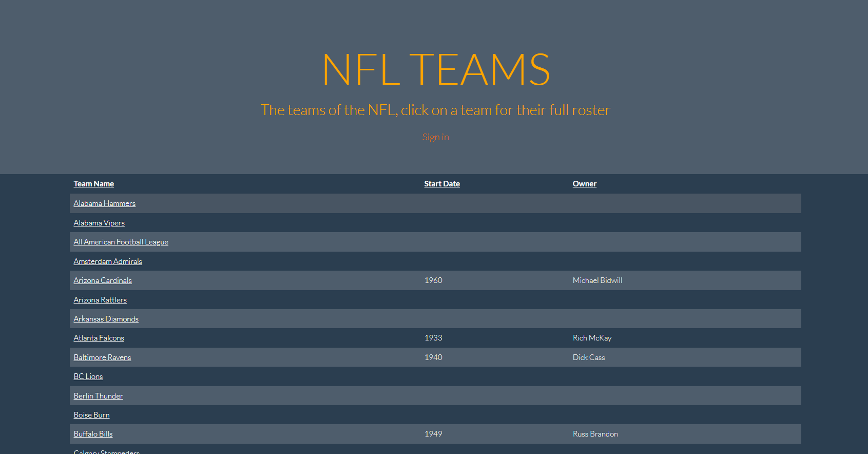The height and width of the screenshot is (454, 868).
Task: Select the Arkansas Diamonds link
Action: coord(106,319)
